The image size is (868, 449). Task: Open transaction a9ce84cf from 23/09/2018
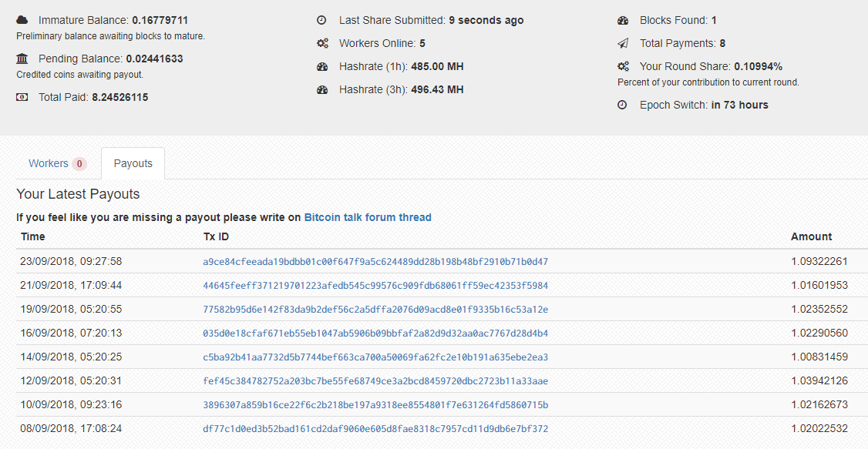[x=375, y=262]
